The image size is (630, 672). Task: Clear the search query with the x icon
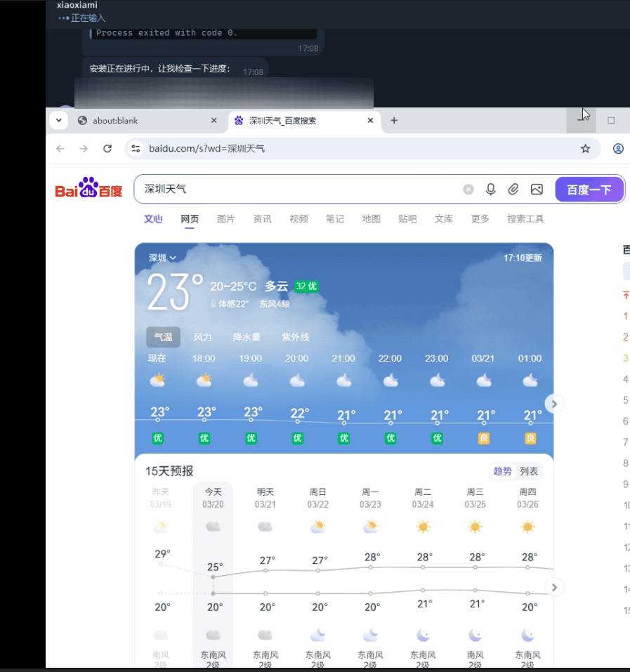(x=468, y=189)
